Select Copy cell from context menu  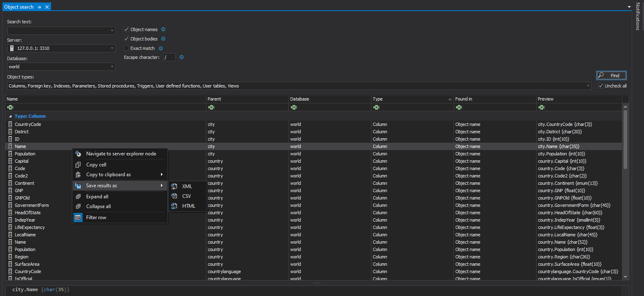coord(96,165)
